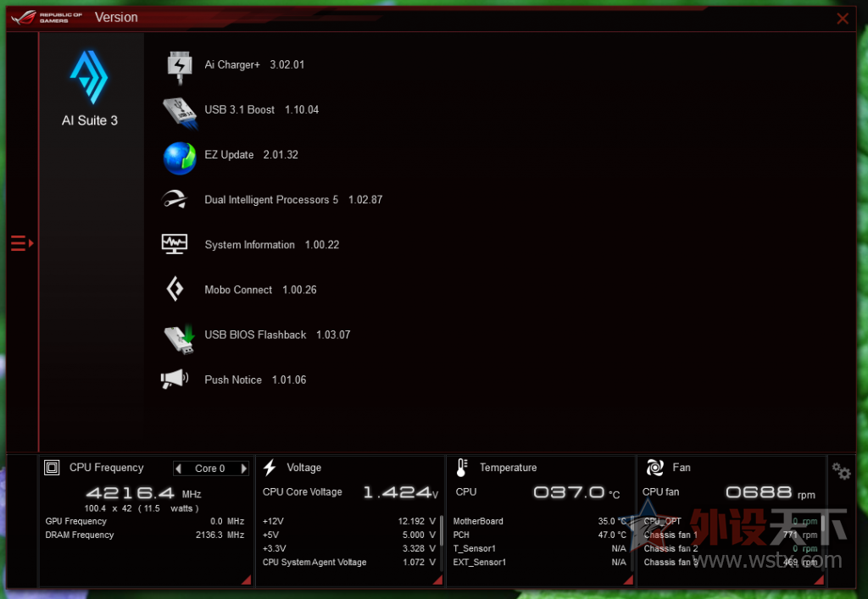Click the CPU Frequency chip icon

coord(52,468)
